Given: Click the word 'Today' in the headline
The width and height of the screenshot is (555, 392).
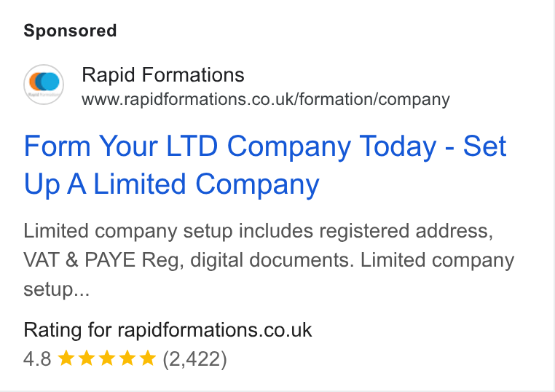Looking at the screenshot, I should point(398,146).
